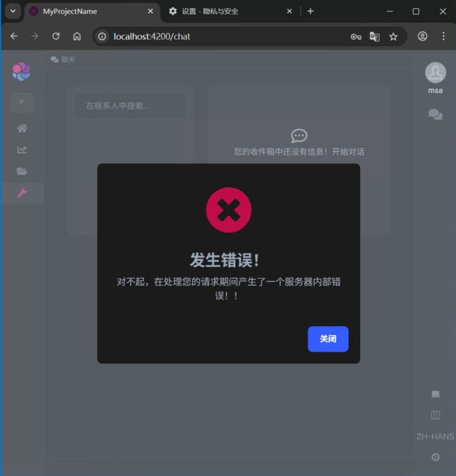
Task: Go forward in browser history
Action: [x=35, y=36]
